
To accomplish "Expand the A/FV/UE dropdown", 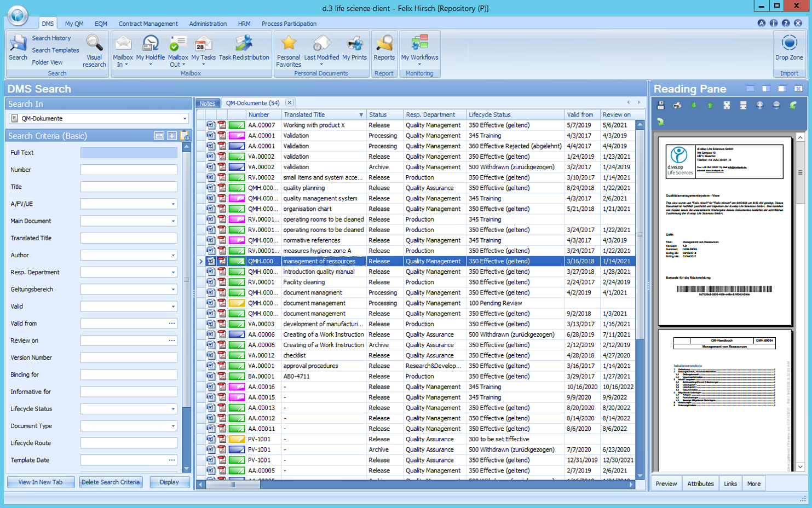I will pos(173,204).
